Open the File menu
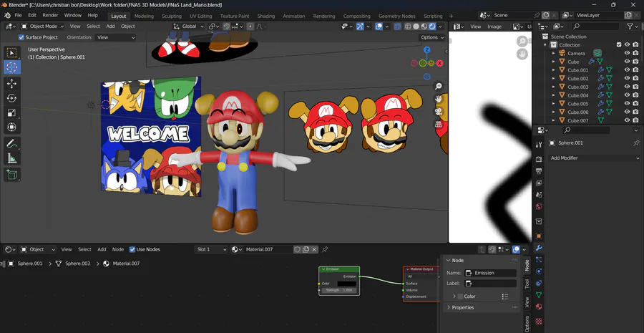This screenshot has height=333, width=644. 19,15
